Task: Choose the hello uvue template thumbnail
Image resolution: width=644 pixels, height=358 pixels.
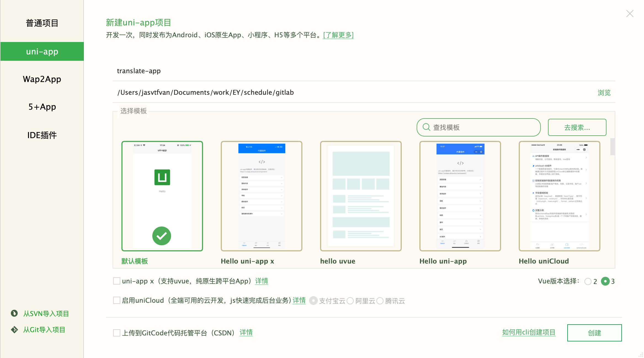Action: (361, 196)
